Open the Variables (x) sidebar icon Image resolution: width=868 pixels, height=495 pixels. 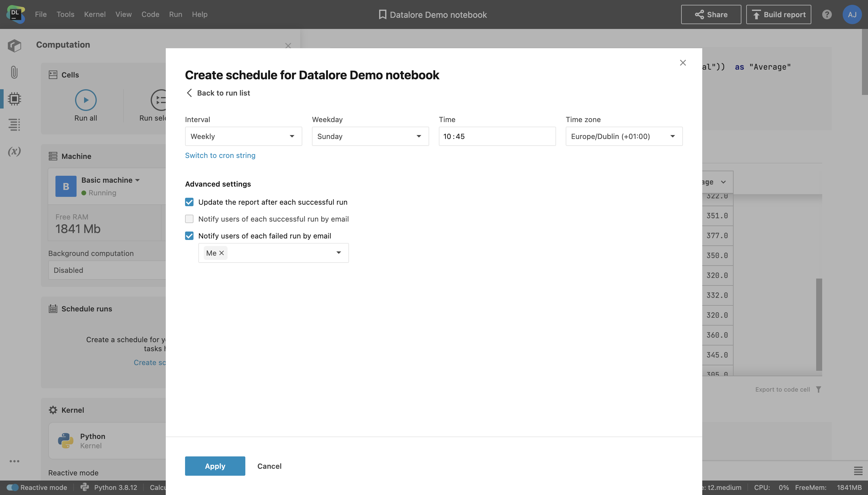click(x=14, y=151)
